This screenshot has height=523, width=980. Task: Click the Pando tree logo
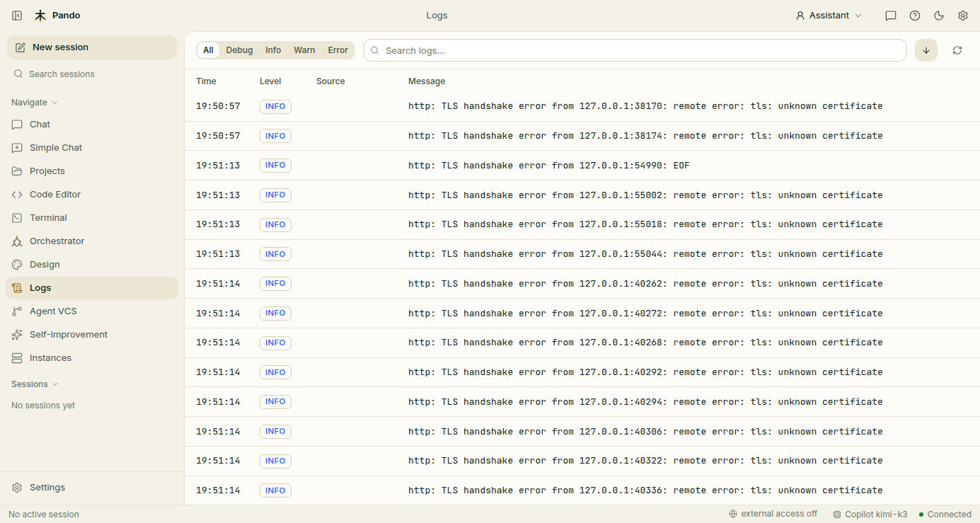[x=40, y=16]
